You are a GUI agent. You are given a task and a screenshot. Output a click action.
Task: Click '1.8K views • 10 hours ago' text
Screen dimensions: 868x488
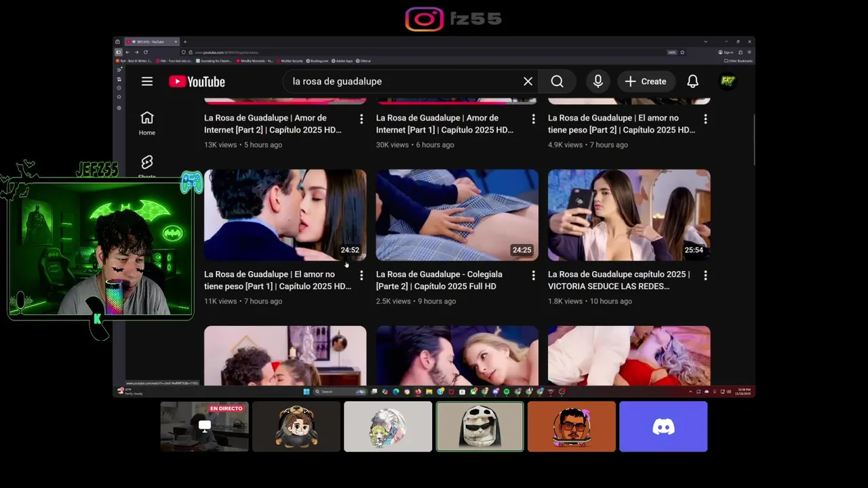click(x=590, y=302)
